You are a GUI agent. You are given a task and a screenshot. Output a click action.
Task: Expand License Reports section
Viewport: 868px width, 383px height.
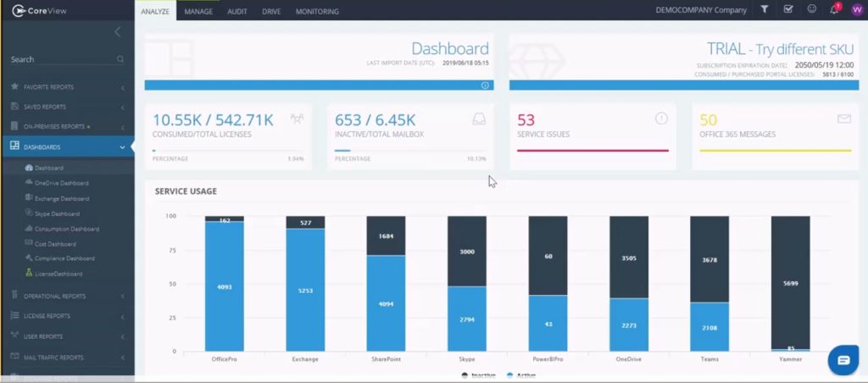coord(123,317)
